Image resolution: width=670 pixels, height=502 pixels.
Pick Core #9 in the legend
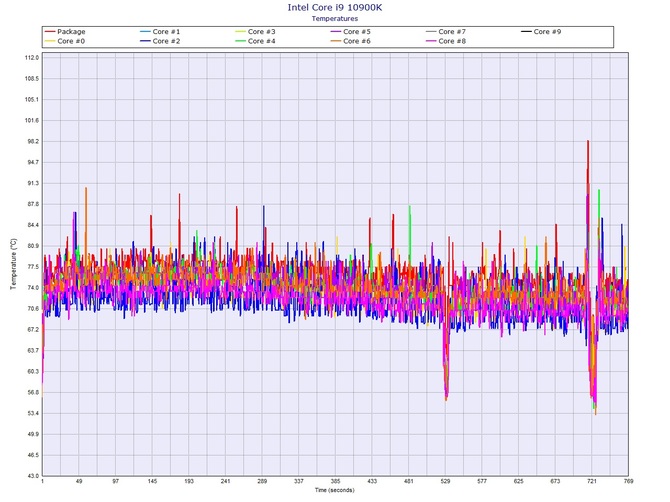[541, 32]
